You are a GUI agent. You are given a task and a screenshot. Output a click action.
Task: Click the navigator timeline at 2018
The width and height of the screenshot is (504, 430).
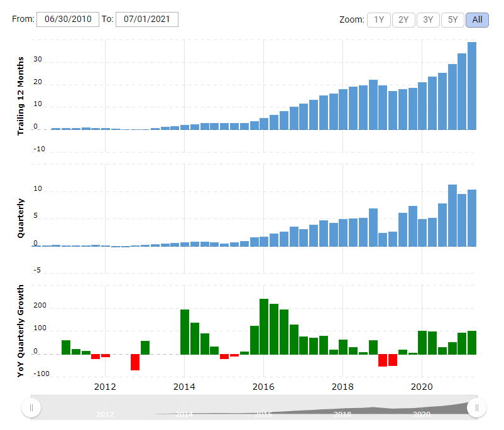coord(342,414)
